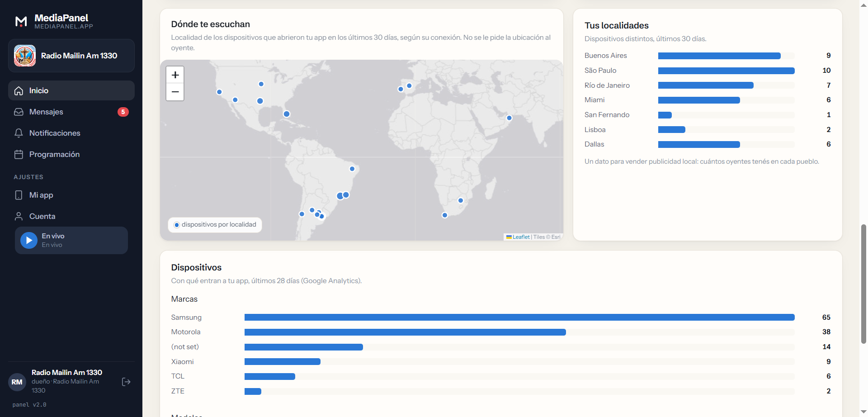Click the calendar icon beside Programación
Screen dimensions: 868x417
click(19, 154)
